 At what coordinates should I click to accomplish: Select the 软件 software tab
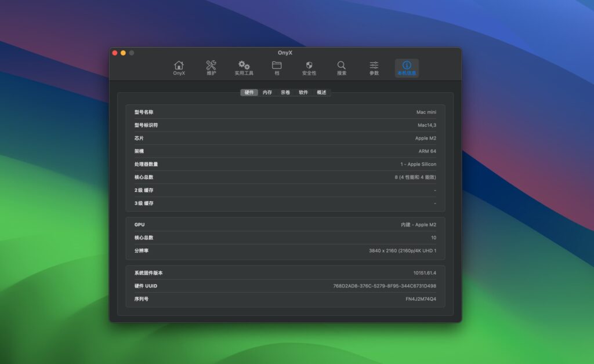click(x=303, y=92)
